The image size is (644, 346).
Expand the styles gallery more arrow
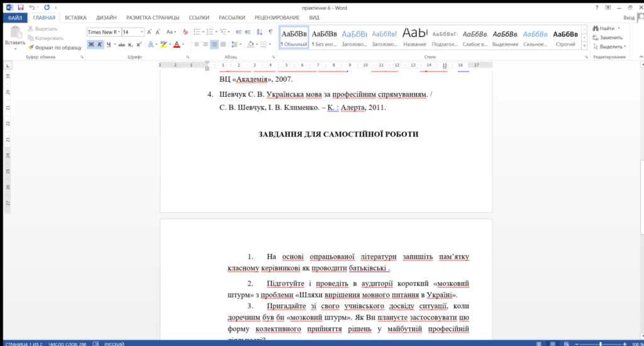tap(584, 46)
